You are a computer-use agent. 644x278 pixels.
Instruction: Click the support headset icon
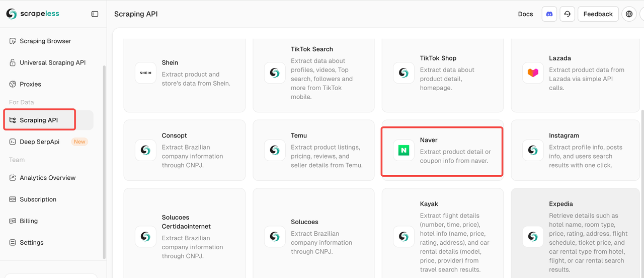point(567,14)
